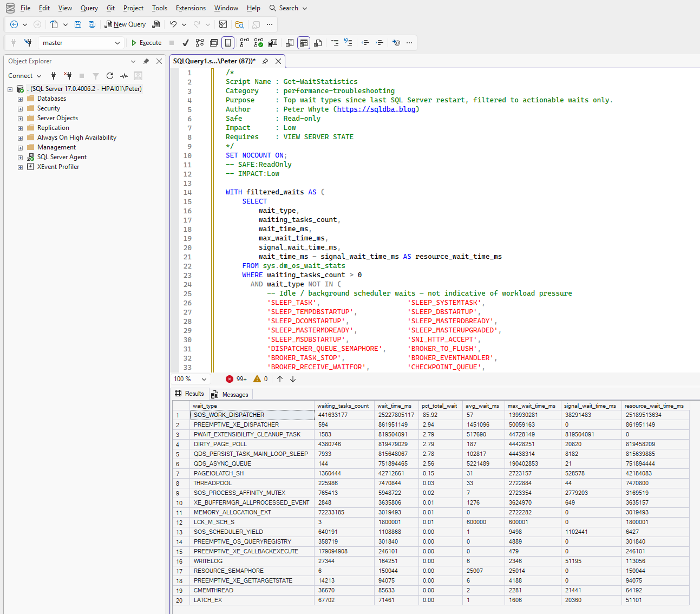Go to previous issue with up arrow
The width and height of the screenshot is (700, 614).
(x=280, y=379)
